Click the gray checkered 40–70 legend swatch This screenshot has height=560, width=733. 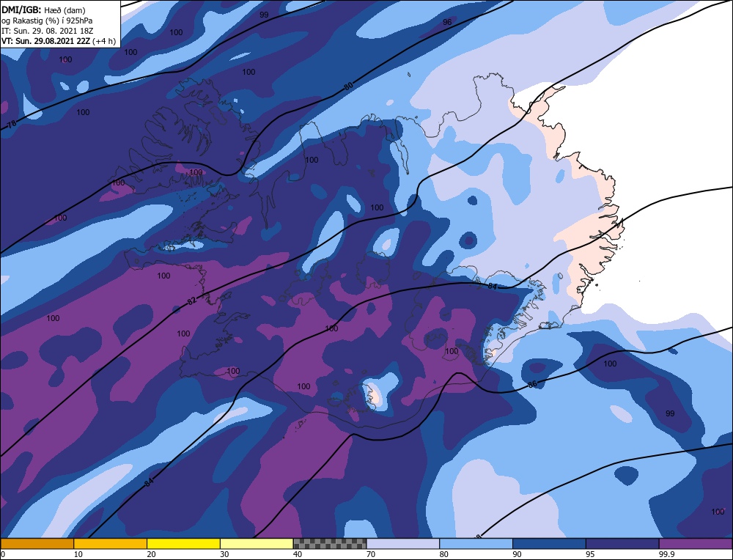(330, 544)
